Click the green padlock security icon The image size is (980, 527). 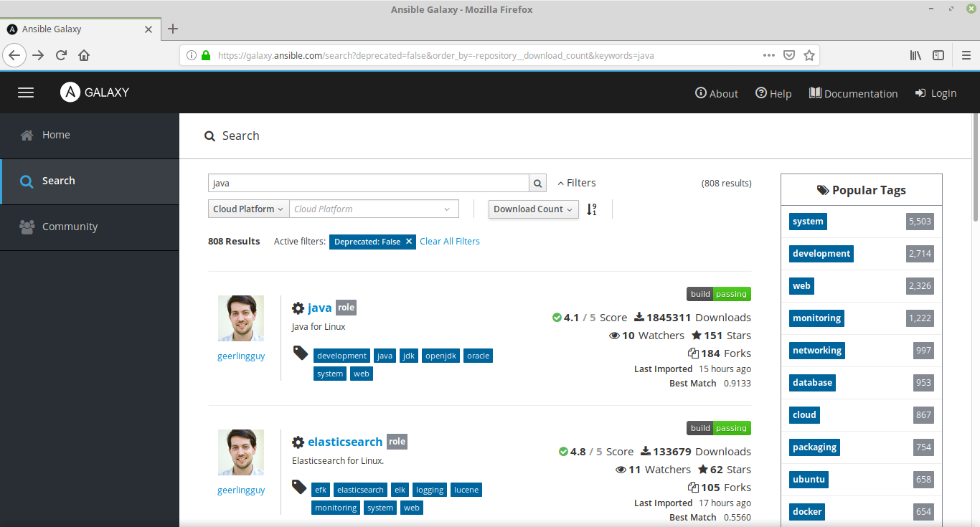coord(206,55)
